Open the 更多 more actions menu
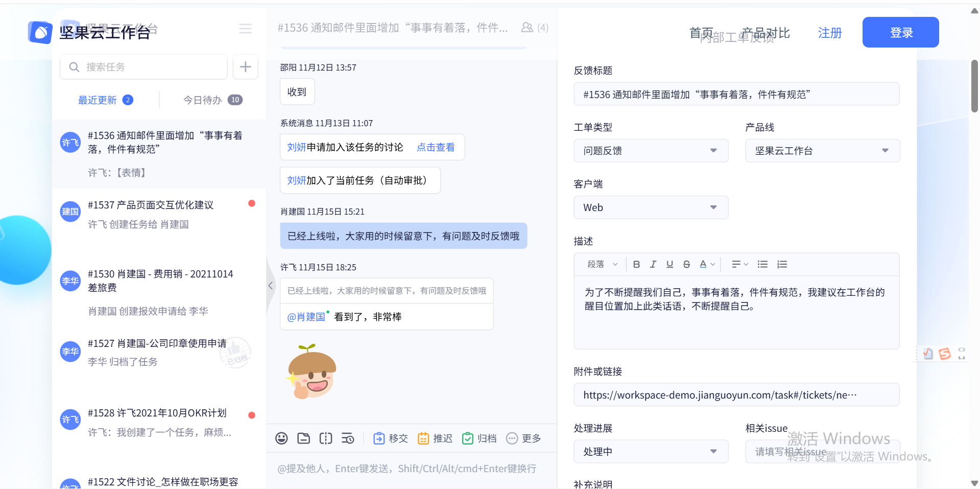The width and height of the screenshot is (980, 489). tap(523, 438)
